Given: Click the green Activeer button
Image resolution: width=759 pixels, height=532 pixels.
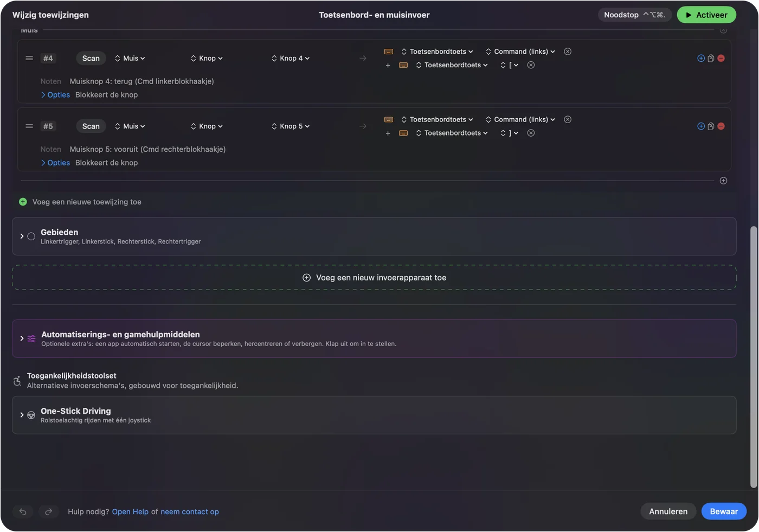Looking at the screenshot, I should (x=706, y=15).
